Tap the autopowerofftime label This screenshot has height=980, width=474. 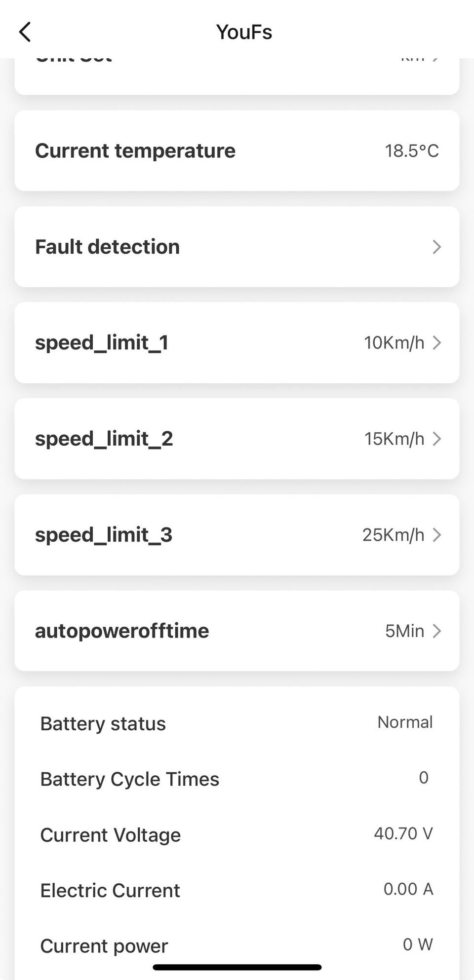(x=122, y=631)
